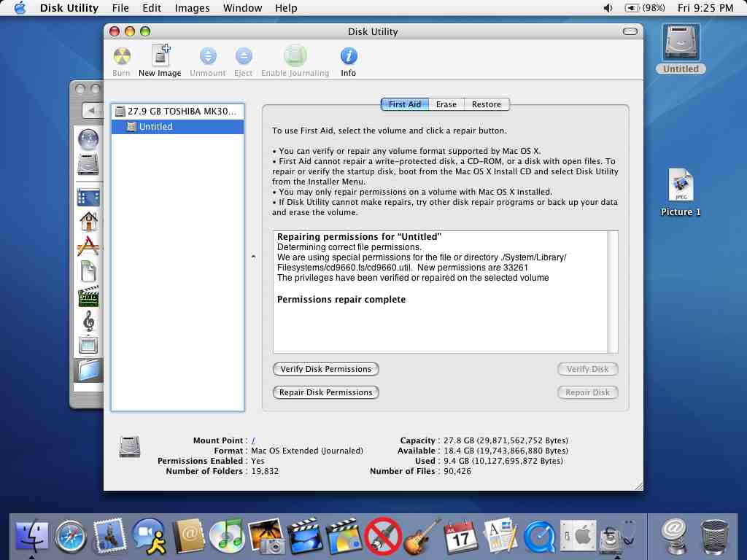Image resolution: width=747 pixels, height=560 pixels.
Task: Click highlighted folder in the Finder window sidebar
Action: (x=89, y=370)
